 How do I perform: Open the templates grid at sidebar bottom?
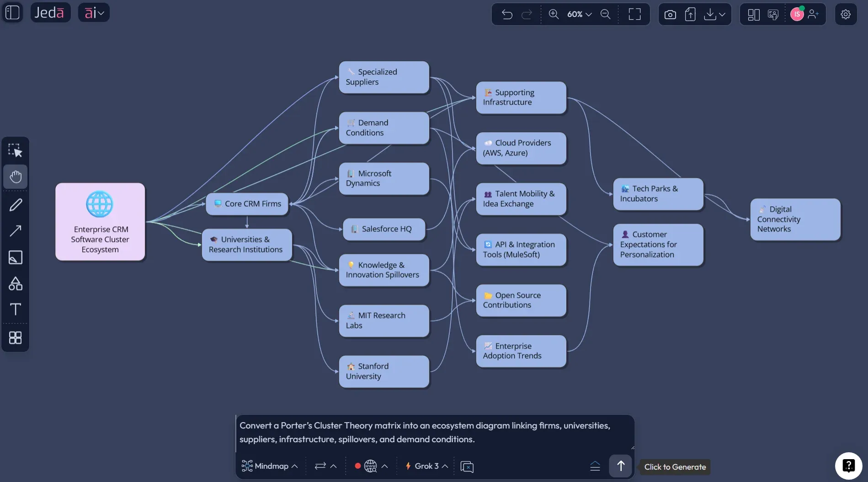point(15,337)
